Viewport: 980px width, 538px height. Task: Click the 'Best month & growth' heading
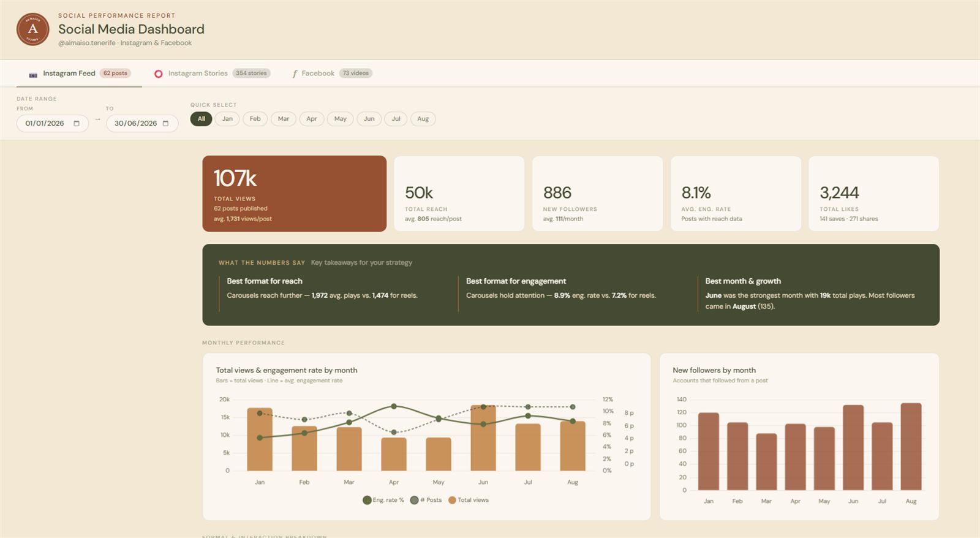click(x=743, y=281)
